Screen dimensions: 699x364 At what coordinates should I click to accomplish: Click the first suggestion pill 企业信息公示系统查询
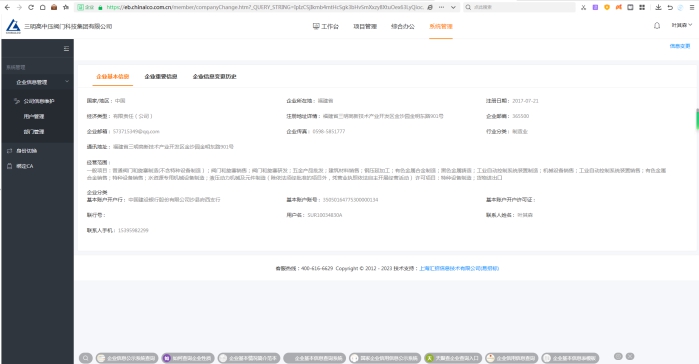pos(127,358)
